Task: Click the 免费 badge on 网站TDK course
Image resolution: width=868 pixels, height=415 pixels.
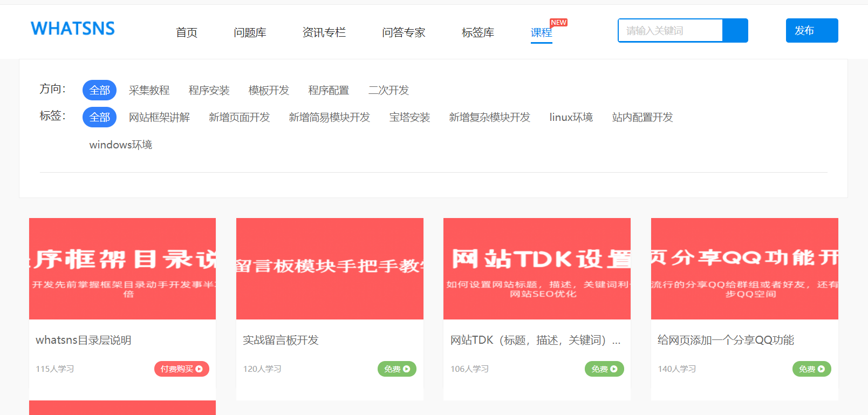Action: (x=604, y=369)
